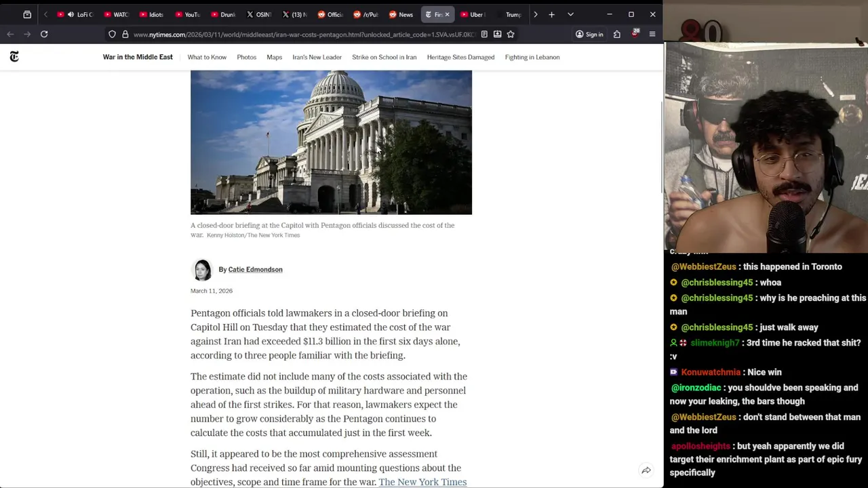Open a new tab with the plus icon
Viewport: 868px width, 488px height.
tap(551, 14)
